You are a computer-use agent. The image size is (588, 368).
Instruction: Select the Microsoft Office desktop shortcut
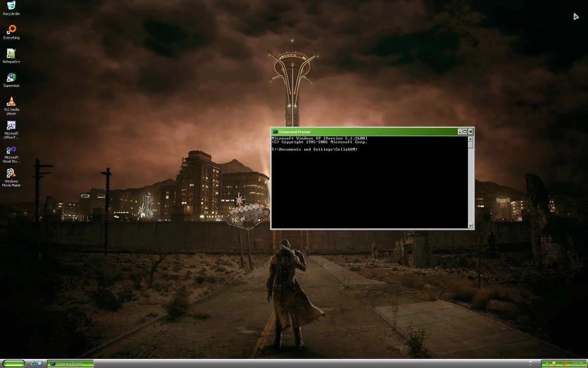(x=11, y=125)
